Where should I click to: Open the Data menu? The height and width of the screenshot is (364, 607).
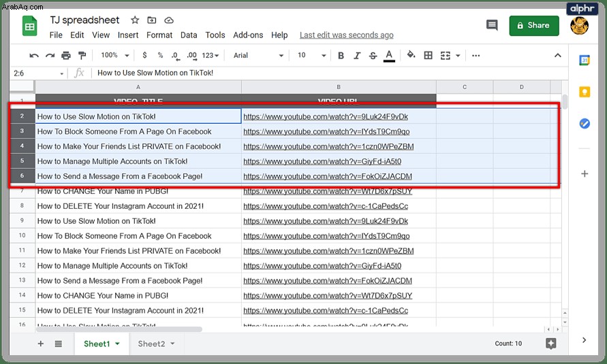[x=189, y=35]
